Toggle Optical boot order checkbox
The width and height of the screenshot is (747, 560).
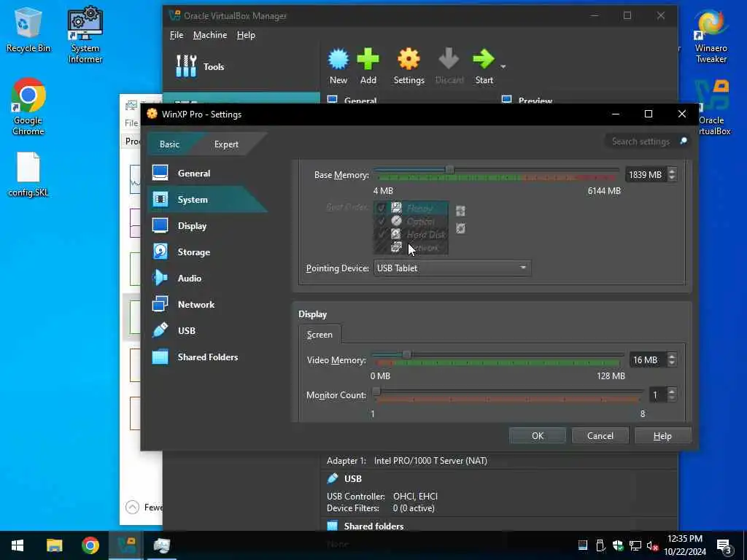click(381, 221)
